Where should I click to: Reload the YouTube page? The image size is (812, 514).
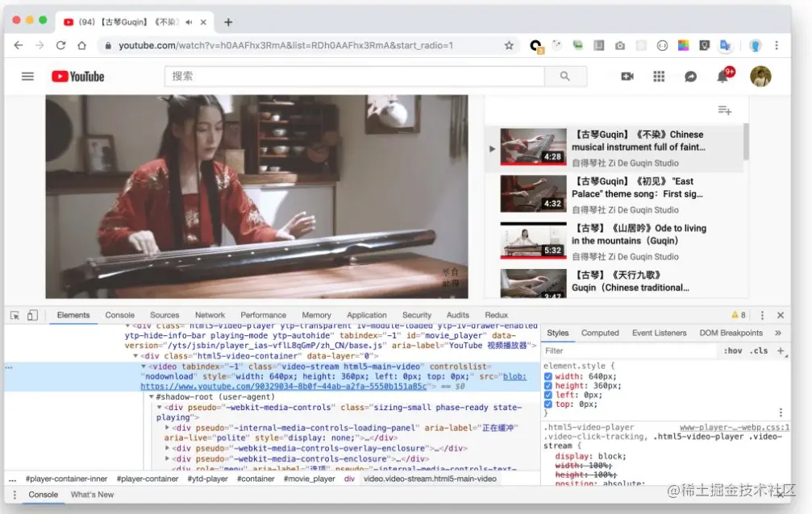pos(60,46)
